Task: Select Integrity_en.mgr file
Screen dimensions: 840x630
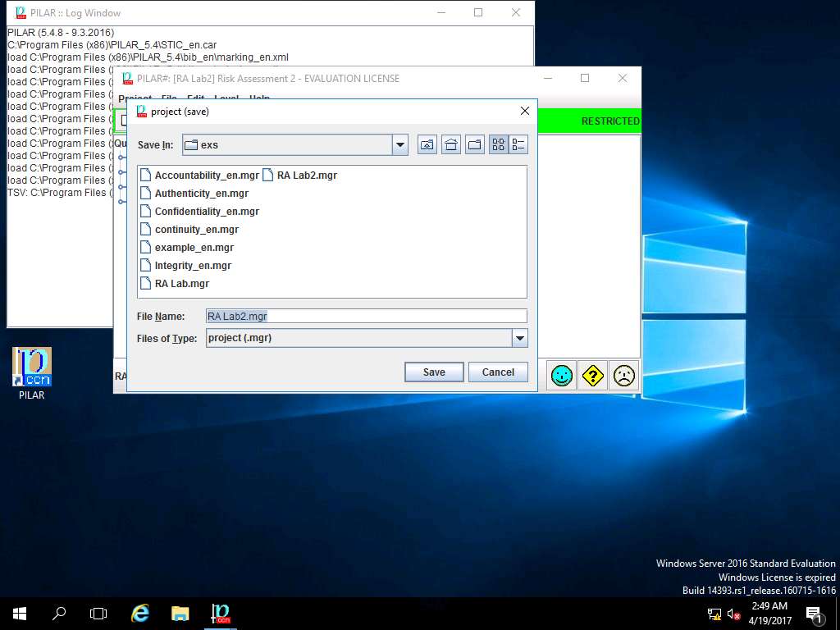Action: pos(186,266)
